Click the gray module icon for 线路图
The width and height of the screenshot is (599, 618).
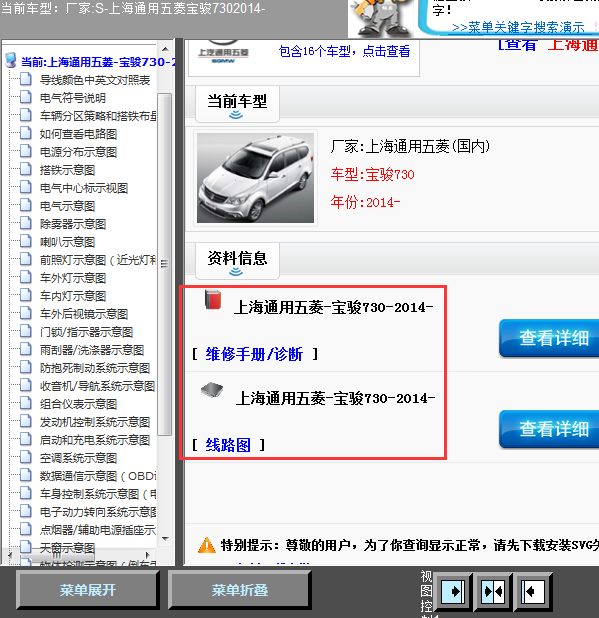(212, 390)
